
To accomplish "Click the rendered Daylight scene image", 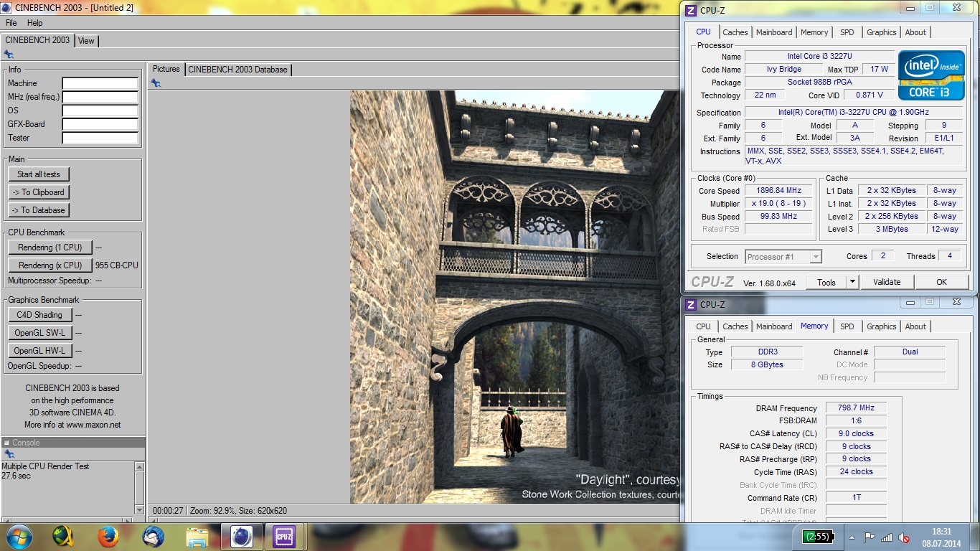I will coord(514,297).
